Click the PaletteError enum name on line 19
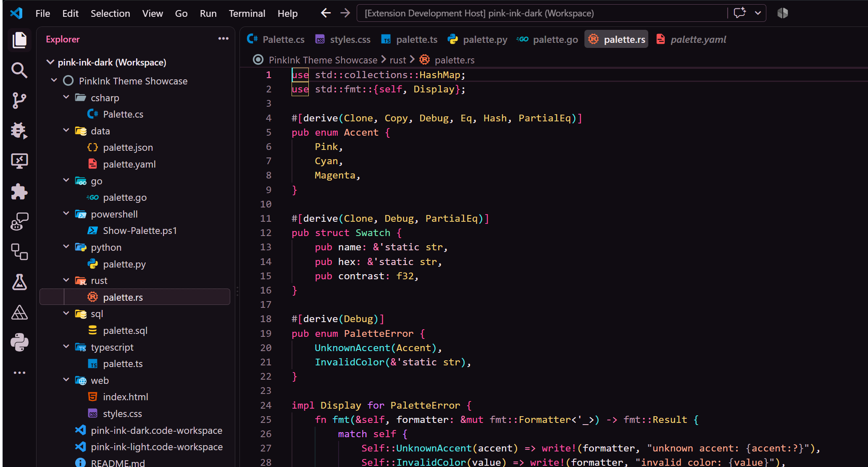The width and height of the screenshot is (868, 467). tap(379, 333)
